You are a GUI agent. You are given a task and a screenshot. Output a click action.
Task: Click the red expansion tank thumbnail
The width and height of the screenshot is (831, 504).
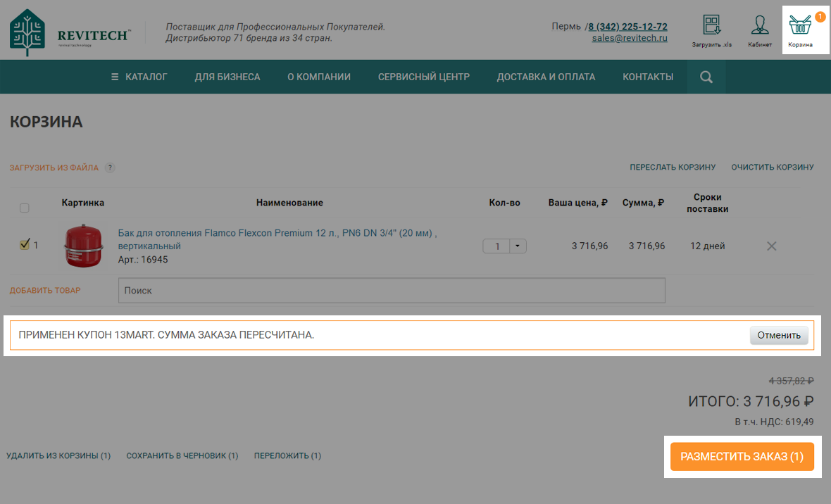[83, 246]
